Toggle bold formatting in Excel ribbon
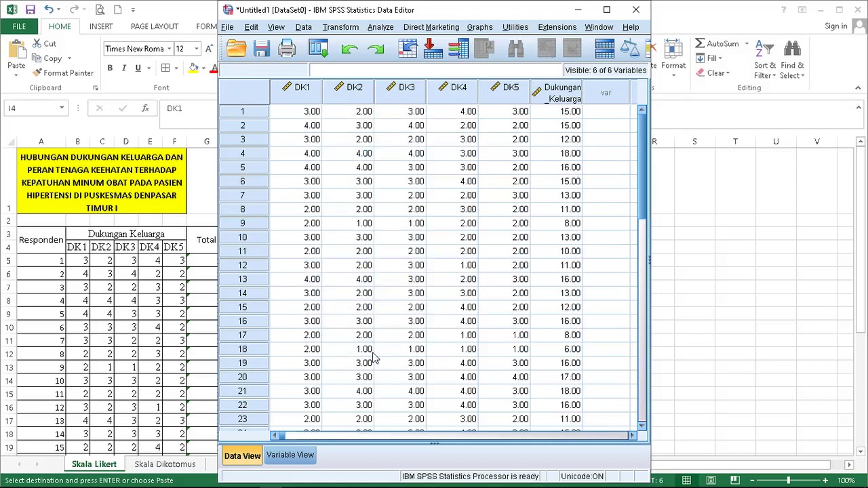This screenshot has width=868, height=488. click(x=110, y=68)
